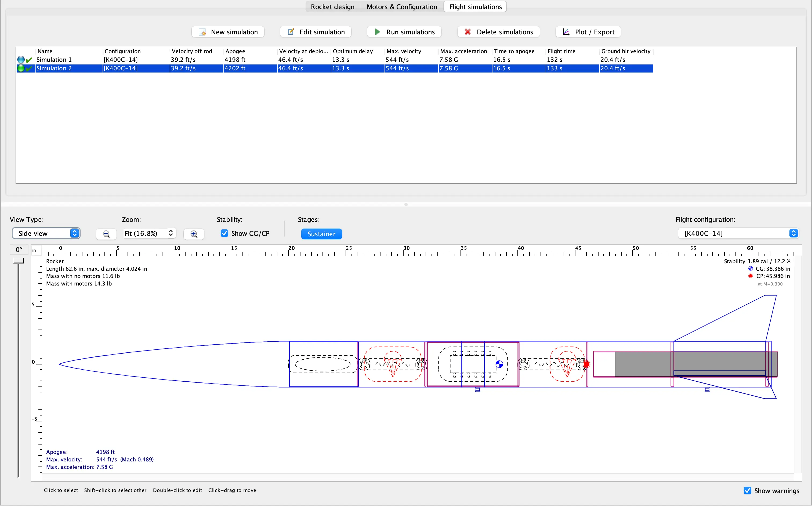Click the pencil icon on Edit simulation
This screenshot has height=506, width=812.
click(x=291, y=31)
